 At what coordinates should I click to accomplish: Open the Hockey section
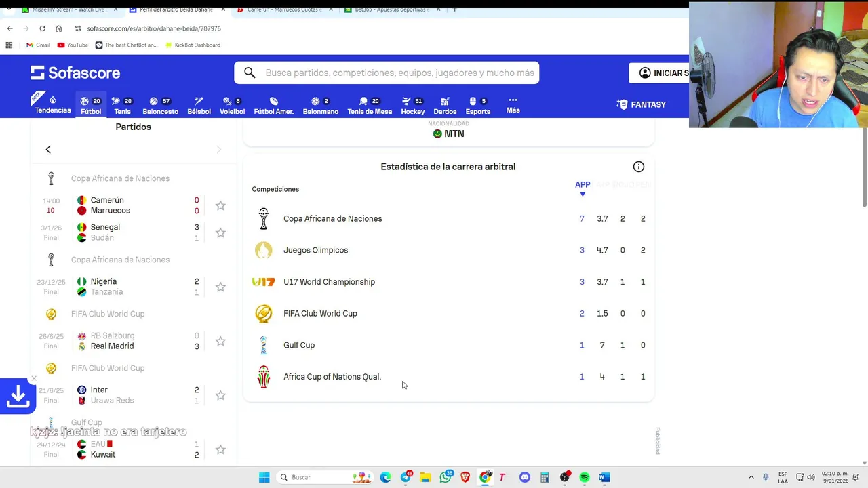click(412, 105)
